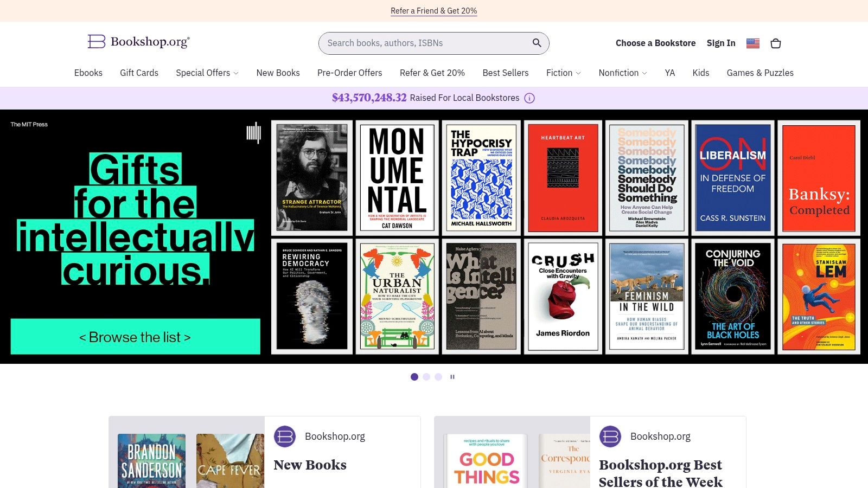Click into the book search input field
The width and height of the screenshot is (868, 488).
423,43
